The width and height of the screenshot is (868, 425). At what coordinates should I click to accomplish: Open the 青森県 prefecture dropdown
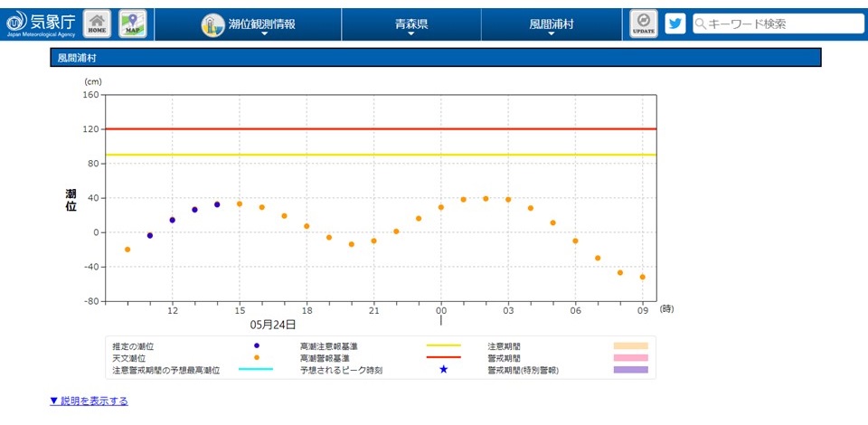pos(411,25)
